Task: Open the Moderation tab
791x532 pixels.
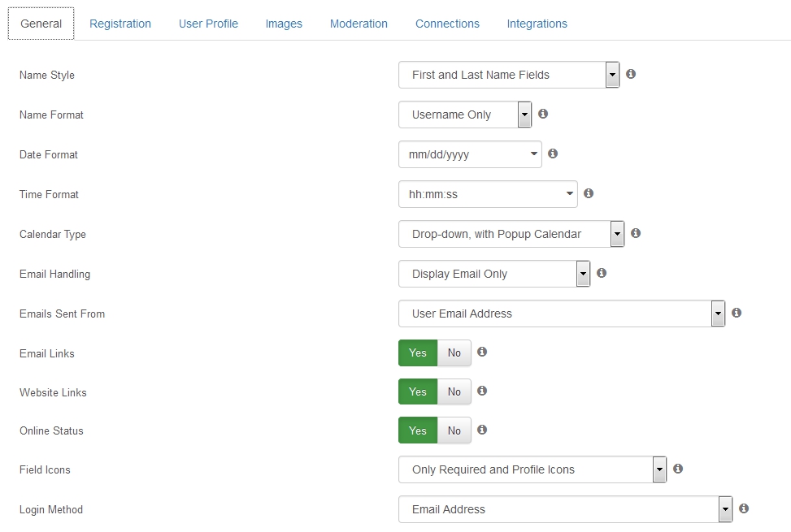Action: (359, 24)
